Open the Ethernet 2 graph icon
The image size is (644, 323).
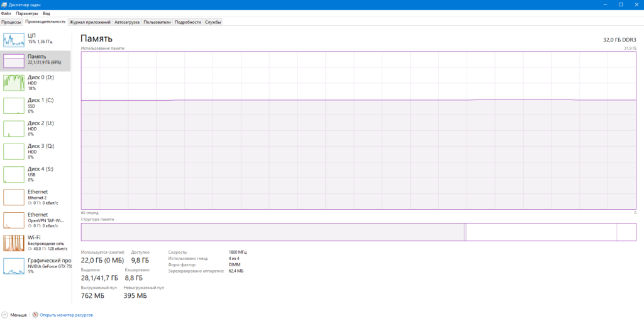point(14,197)
